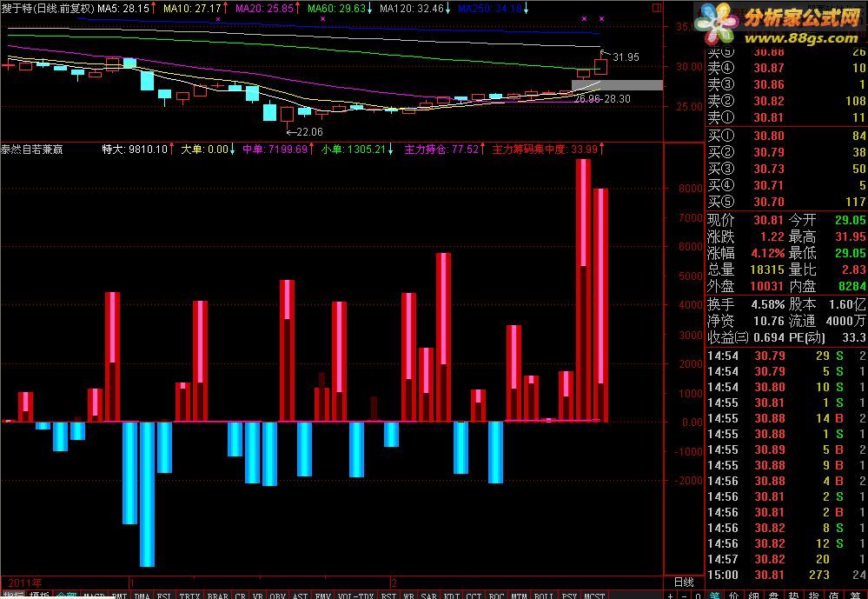Click the 买① bid row at 30.80
The image size is (868, 599).
click(786, 136)
